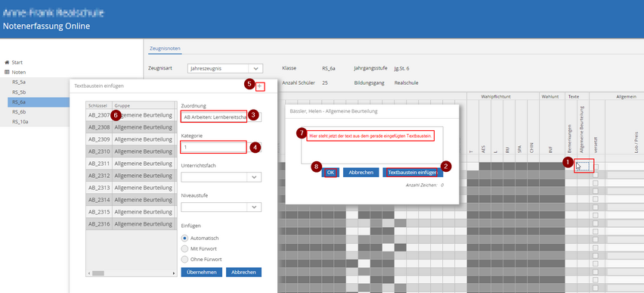Click OK in Allgemeine Beurteilung dialog
644x293 pixels.
[x=330, y=173]
